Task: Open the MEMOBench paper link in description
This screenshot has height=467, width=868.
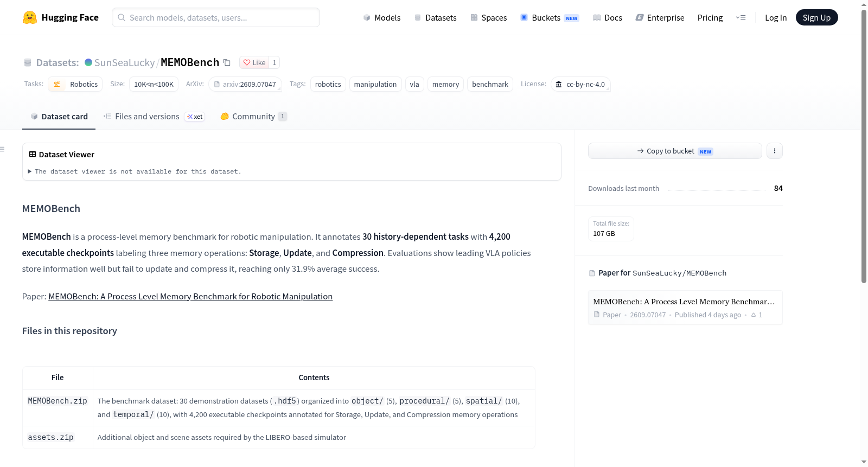Action: click(x=190, y=296)
